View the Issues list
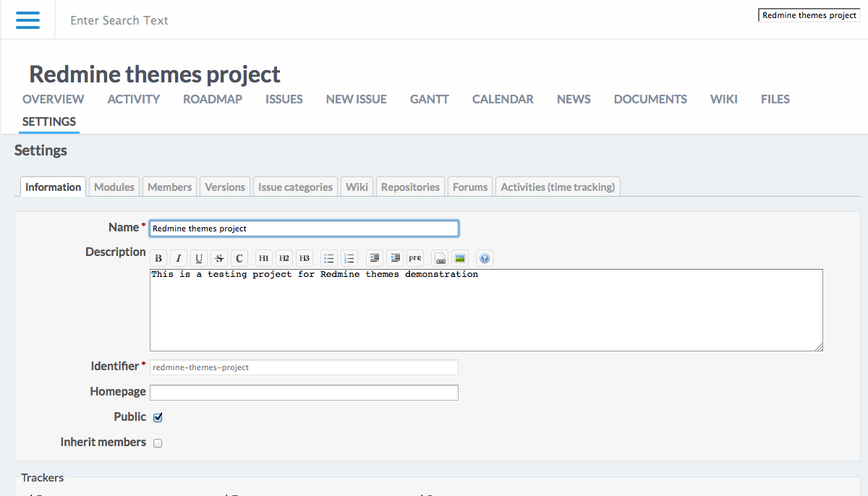This screenshot has height=496, width=868. coord(284,99)
